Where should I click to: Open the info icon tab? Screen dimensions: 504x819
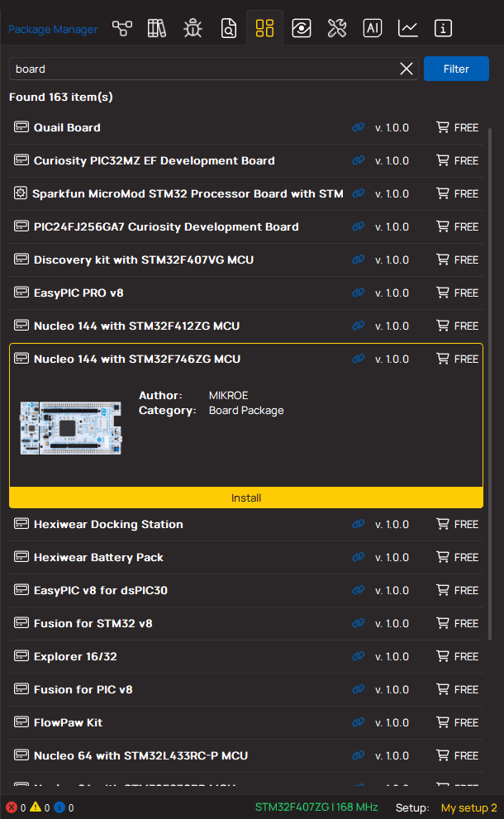click(x=444, y=29)
